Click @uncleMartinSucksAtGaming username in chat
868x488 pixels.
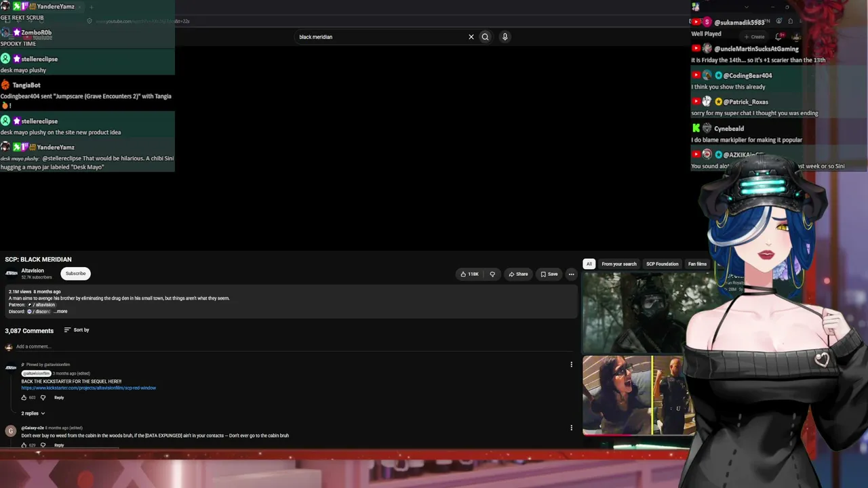[756, 49]
